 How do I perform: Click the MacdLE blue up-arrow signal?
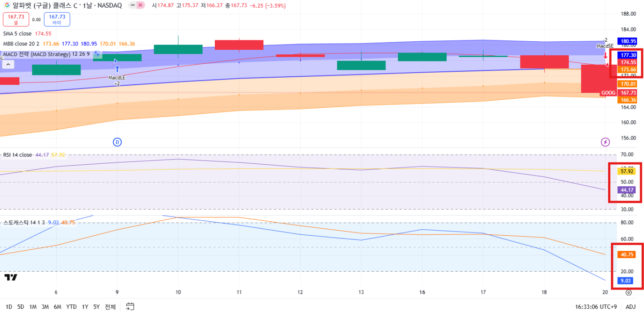117,69
